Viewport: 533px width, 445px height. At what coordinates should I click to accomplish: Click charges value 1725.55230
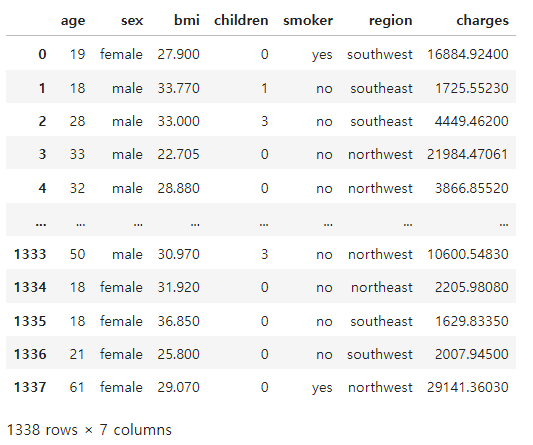[472, 88]
